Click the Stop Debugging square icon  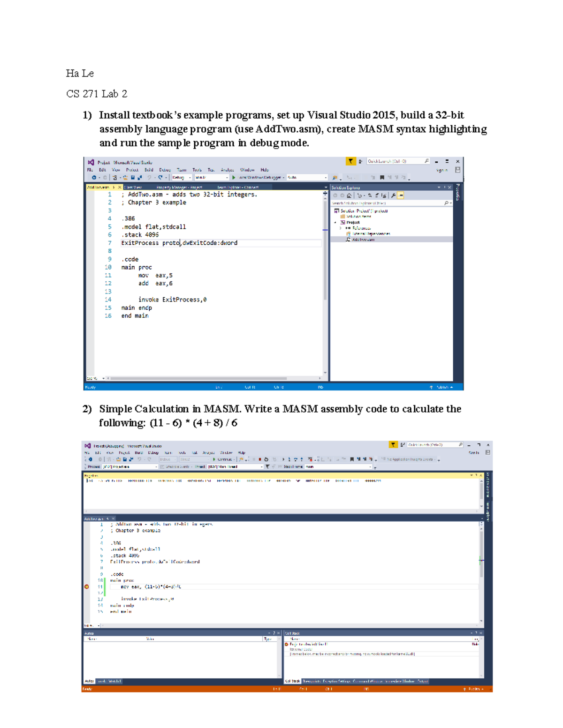261,459
